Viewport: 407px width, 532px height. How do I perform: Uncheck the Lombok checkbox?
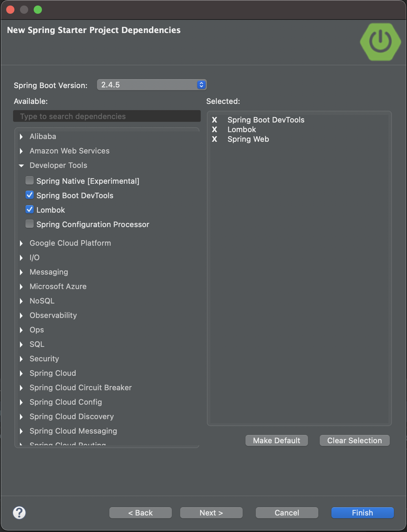tap(30, 210)
